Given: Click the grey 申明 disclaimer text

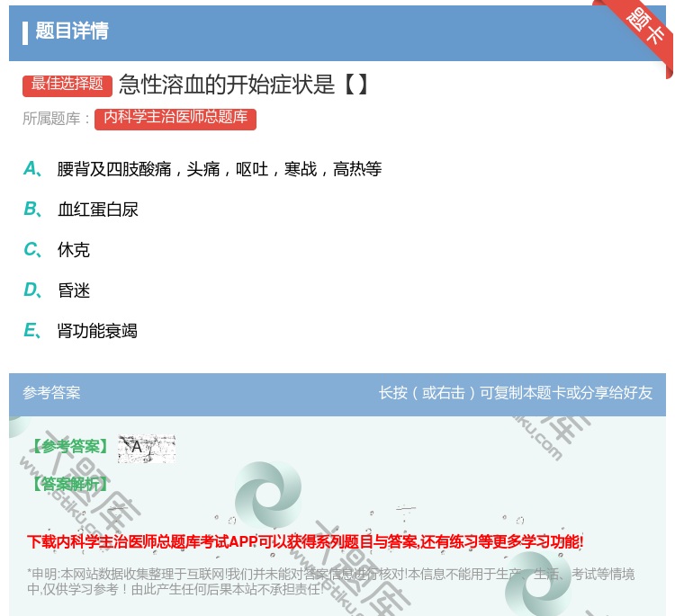Looking at the screenshot, I should coord(330,581).
